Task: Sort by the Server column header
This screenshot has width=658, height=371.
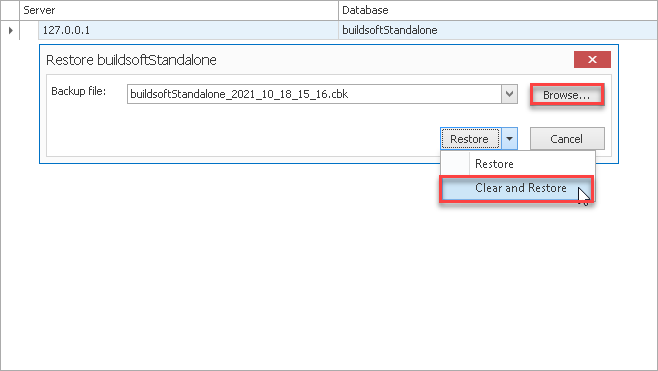Action: [x=179, y=10]
